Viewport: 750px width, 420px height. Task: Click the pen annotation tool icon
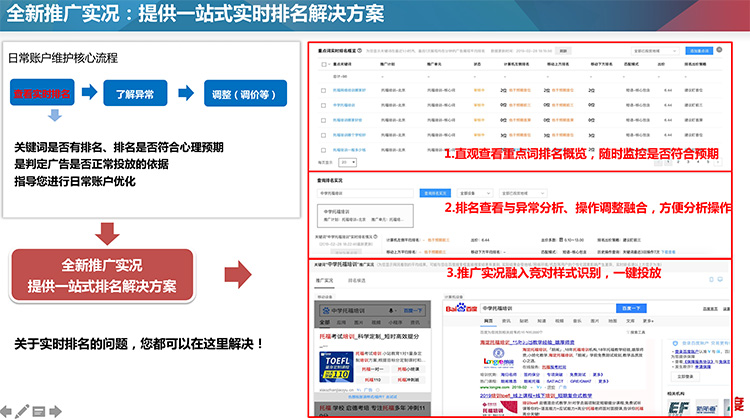click(23, 410)
